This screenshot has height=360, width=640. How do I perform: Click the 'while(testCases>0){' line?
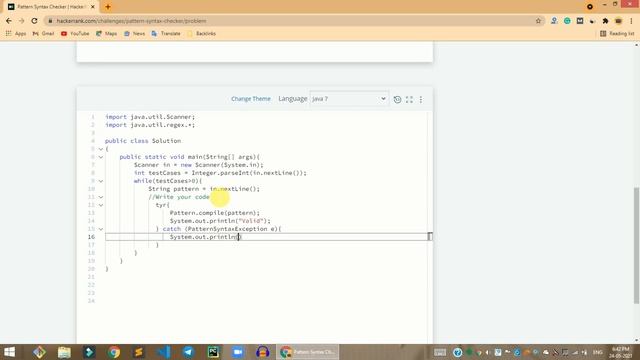pyautogui.click(x=168, y=181)
